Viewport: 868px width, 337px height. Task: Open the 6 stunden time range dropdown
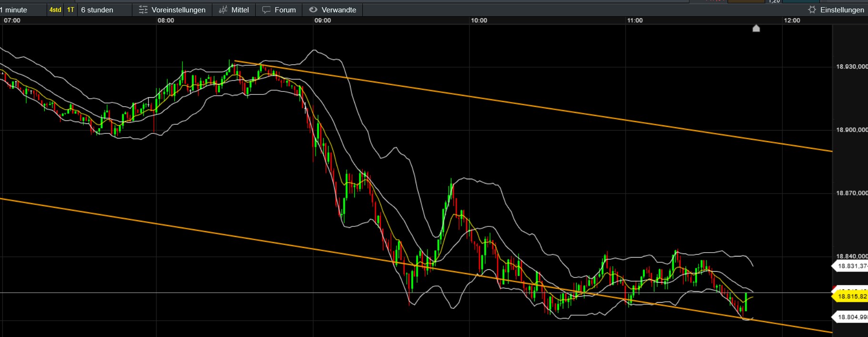pos(97,10)
